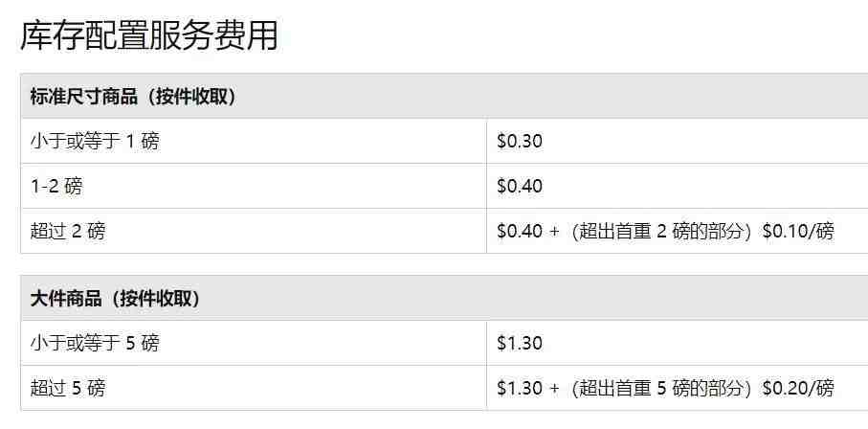The image size is (868, 429).
Task: Click the $0.40 fee for 1-2 磅
Action: [520, 186]
